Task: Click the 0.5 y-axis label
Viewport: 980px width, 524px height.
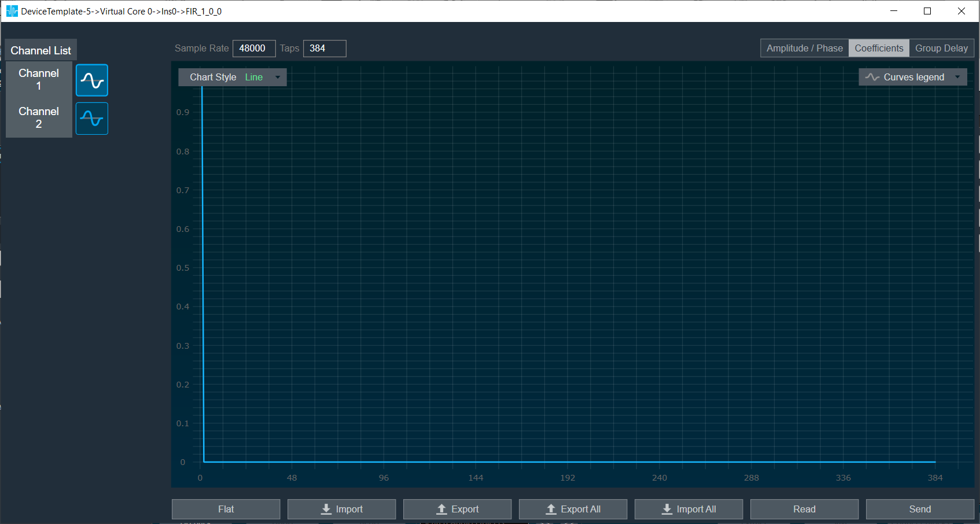Action: pos(183,268)
